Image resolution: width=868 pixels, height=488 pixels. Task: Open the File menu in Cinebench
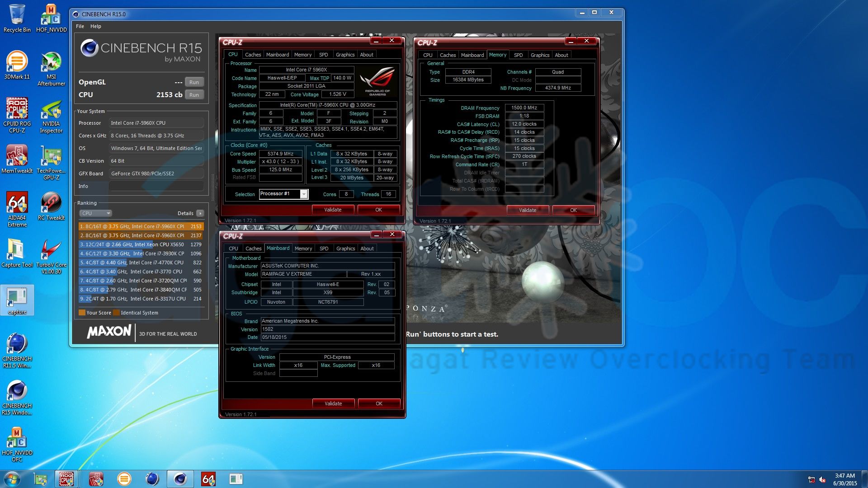click(80, 26)
